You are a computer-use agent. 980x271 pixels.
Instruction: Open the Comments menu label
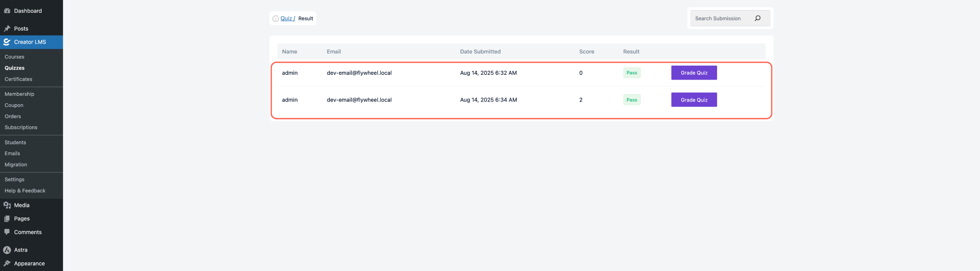[x=28, y=232]
